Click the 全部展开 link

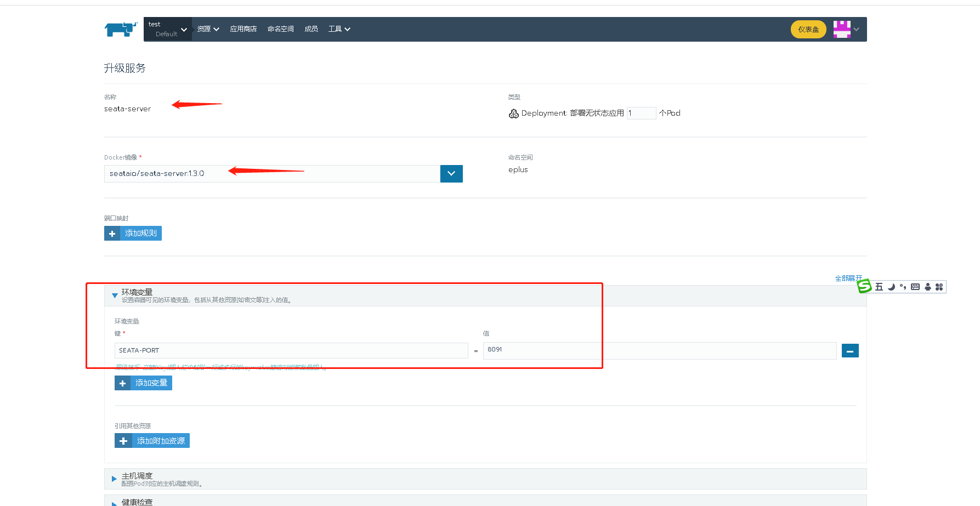848,278
